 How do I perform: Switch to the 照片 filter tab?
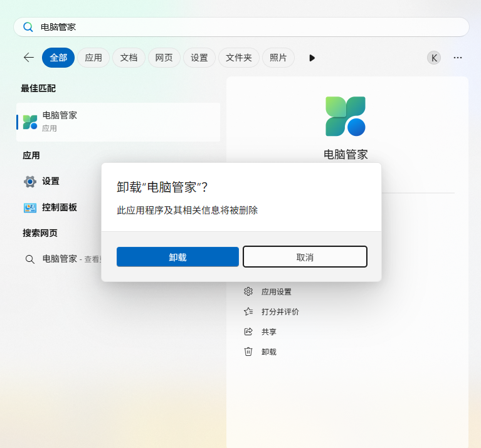[x=278, y=58]
